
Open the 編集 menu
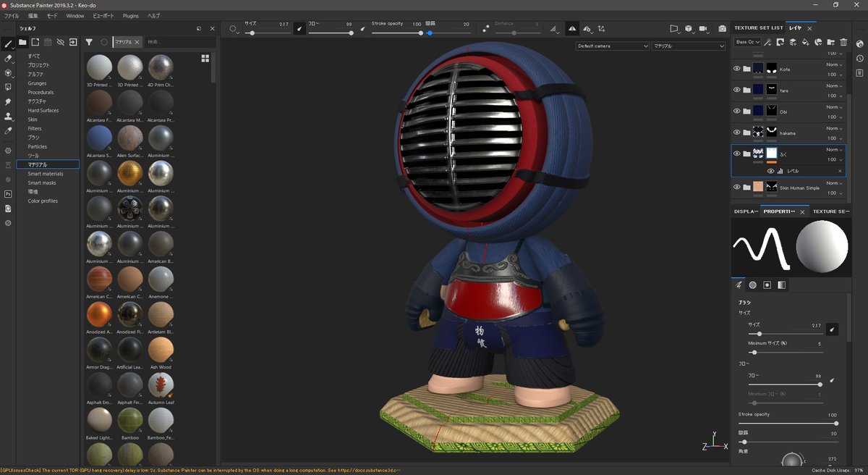point(33,15)
